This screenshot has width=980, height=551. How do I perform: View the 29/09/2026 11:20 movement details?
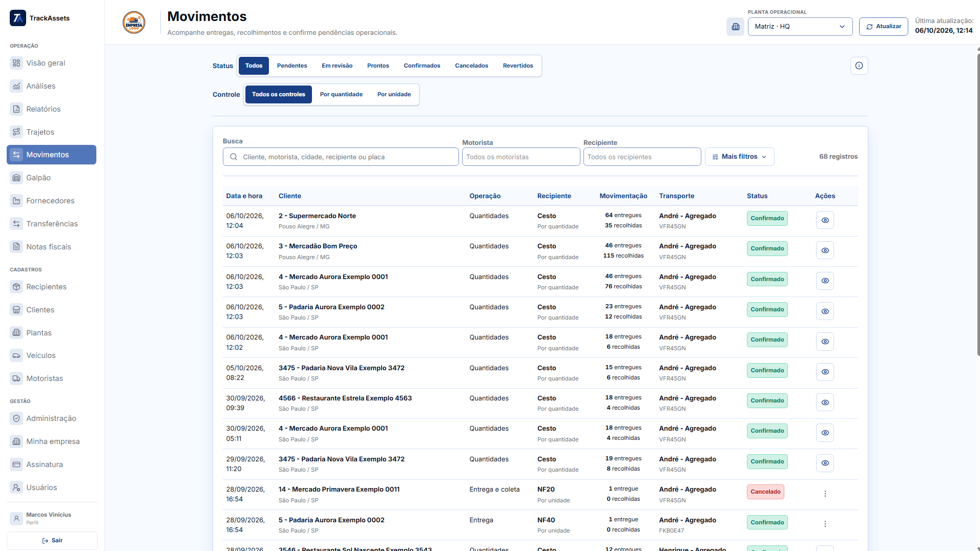coord(825,463)
